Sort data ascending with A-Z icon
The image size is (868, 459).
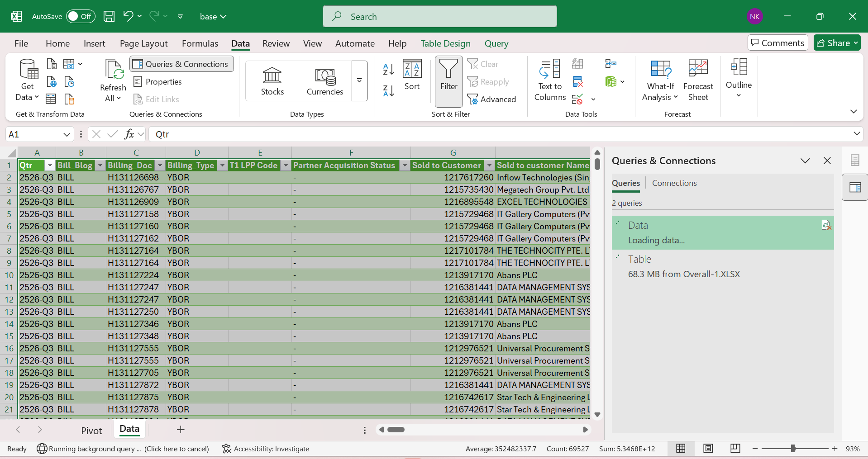coord(388,69)
